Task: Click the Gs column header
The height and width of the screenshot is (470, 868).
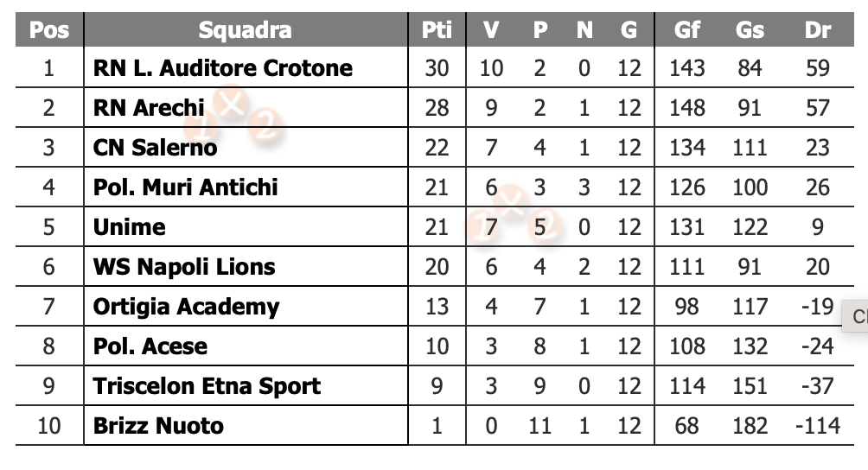Action: tap(750, 30)
